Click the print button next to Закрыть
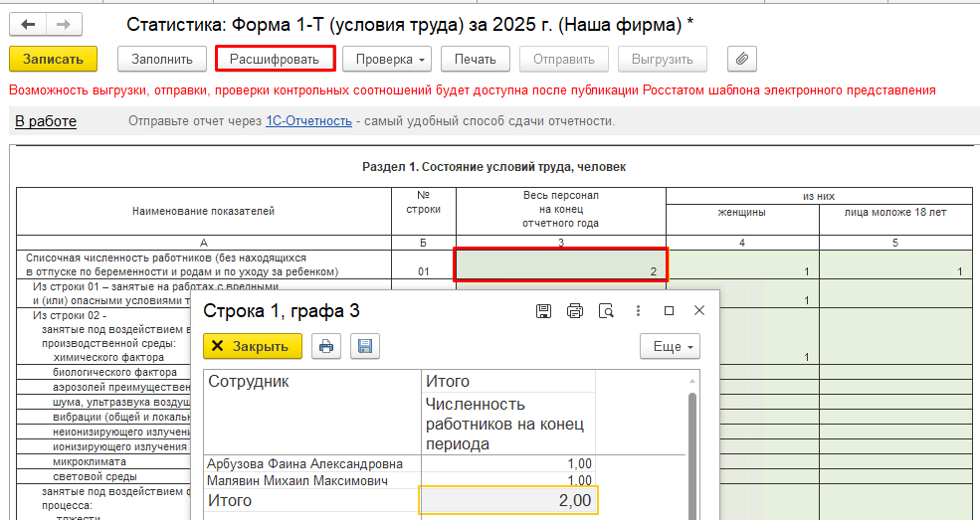Screen dimensions: 980x520 point(326,346)
